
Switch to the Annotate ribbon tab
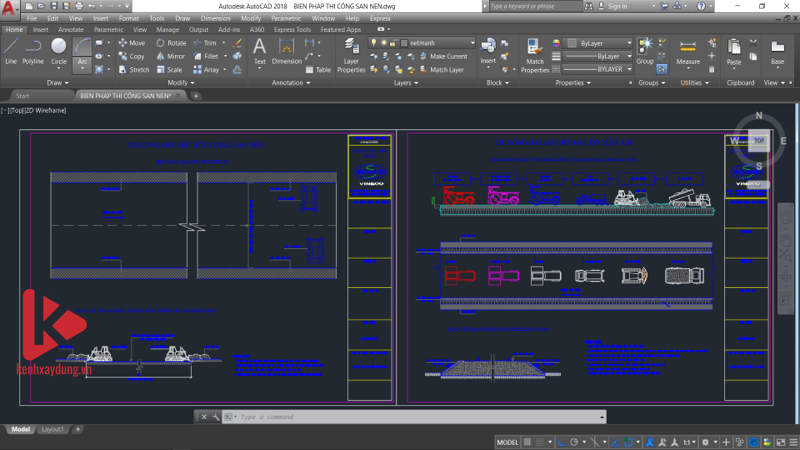coord(71,30)
